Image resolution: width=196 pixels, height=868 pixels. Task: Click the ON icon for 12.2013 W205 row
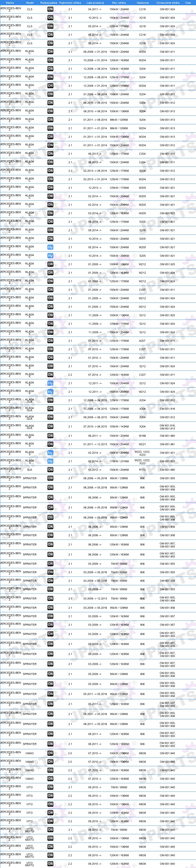50,188
